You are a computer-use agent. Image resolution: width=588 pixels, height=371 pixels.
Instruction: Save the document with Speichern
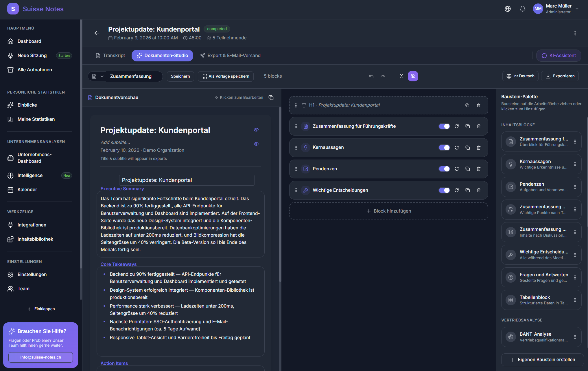(x=180, y=76)
